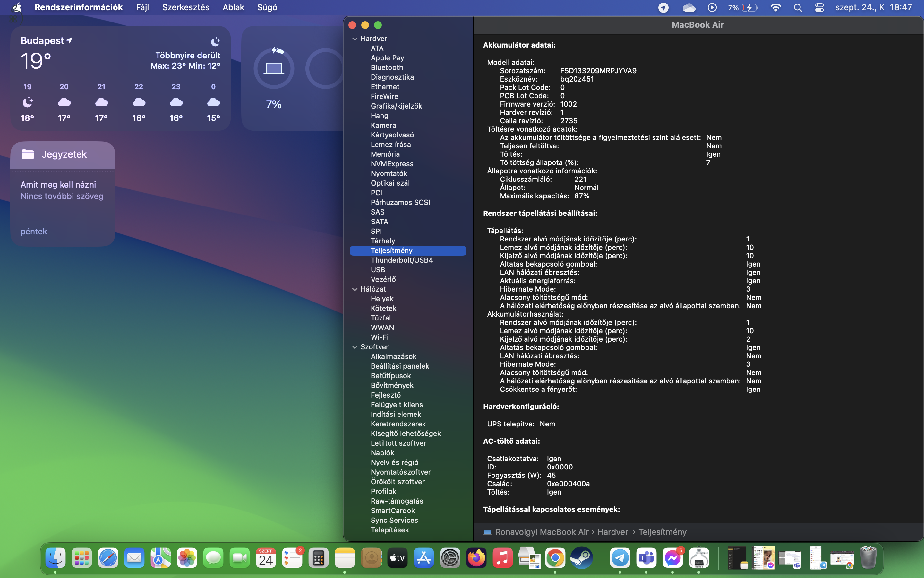Launch Calculator from the dock
This screenshot has width=924, height=578.
pyautogui.click(x=319, y=558)
